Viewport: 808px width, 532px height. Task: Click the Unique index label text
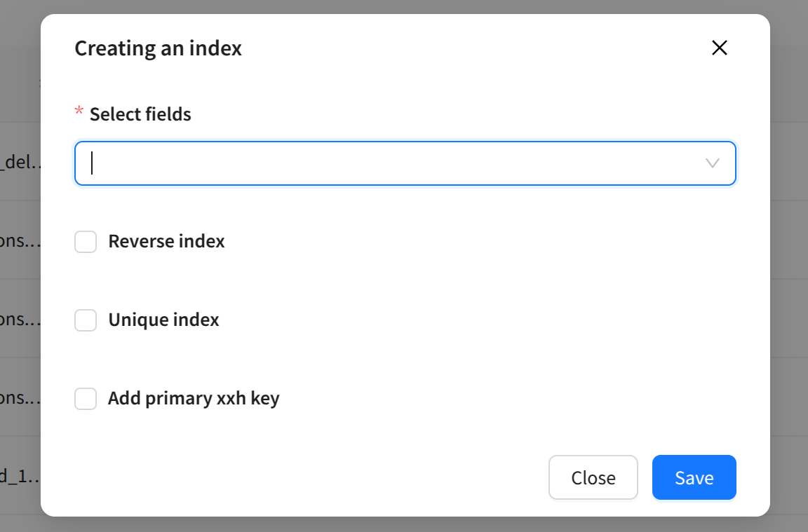(x=163, y=320)
